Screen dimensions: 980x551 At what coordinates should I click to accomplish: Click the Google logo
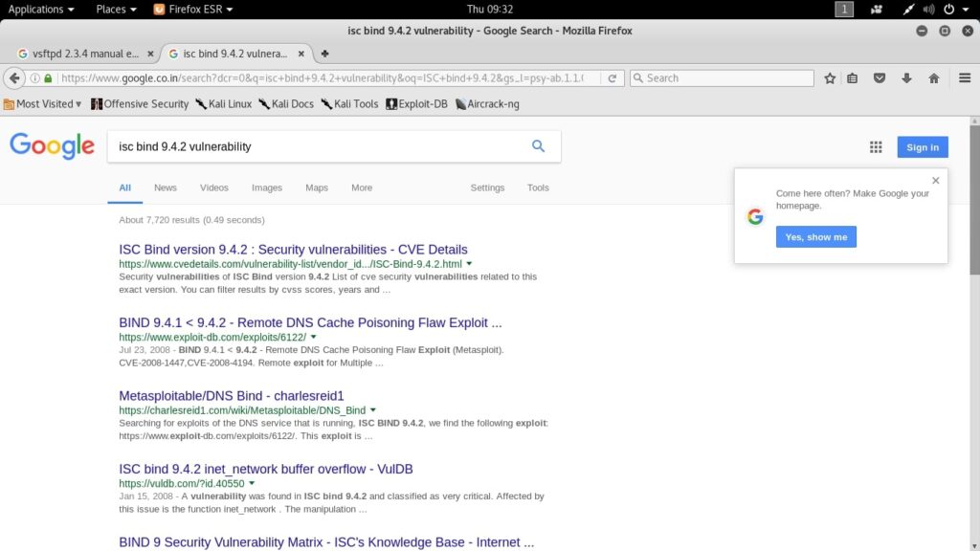point(52,146)
